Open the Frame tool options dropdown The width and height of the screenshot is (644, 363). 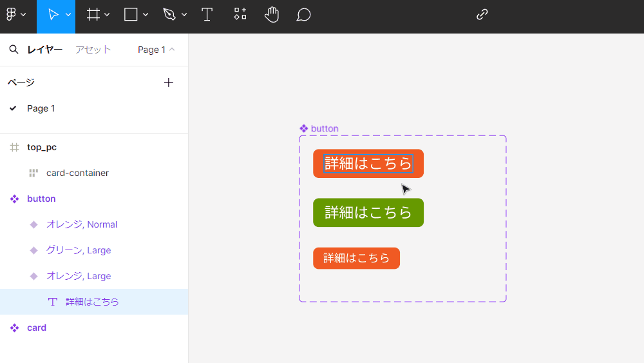coord(107,15)
